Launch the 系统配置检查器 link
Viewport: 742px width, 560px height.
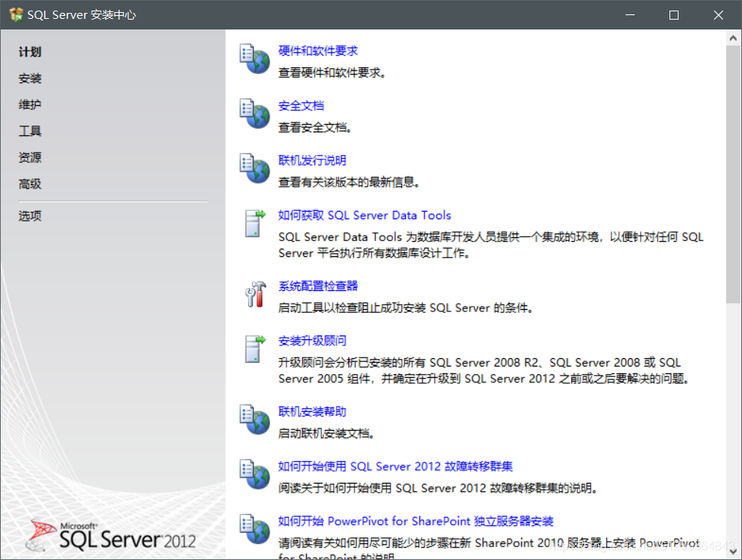pyautogui.click(x=318, y=286)
